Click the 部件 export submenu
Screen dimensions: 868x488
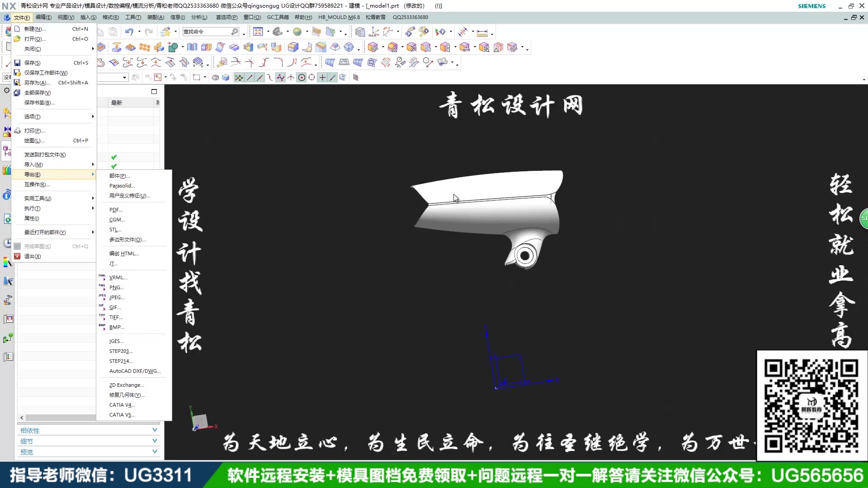point(118,175)
